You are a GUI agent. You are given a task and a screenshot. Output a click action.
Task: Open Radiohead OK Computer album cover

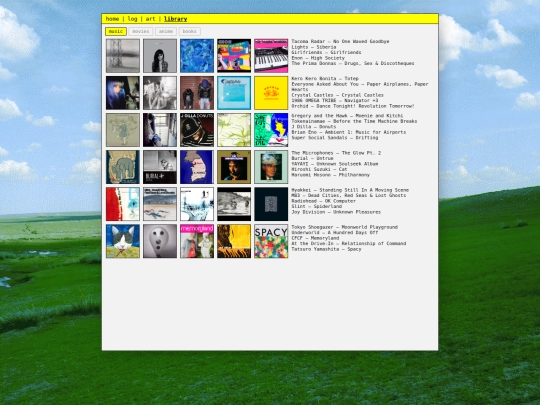point(197,204)
